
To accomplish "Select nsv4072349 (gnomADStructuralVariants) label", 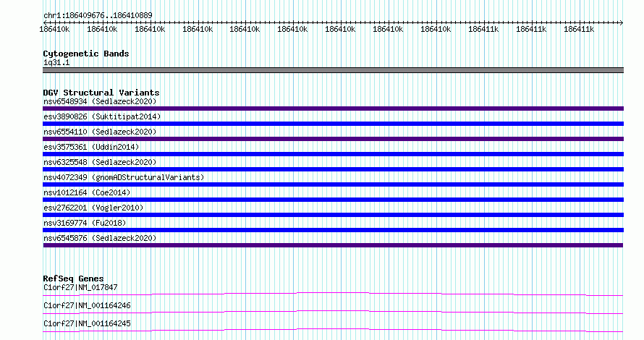I will coord(124,177).
